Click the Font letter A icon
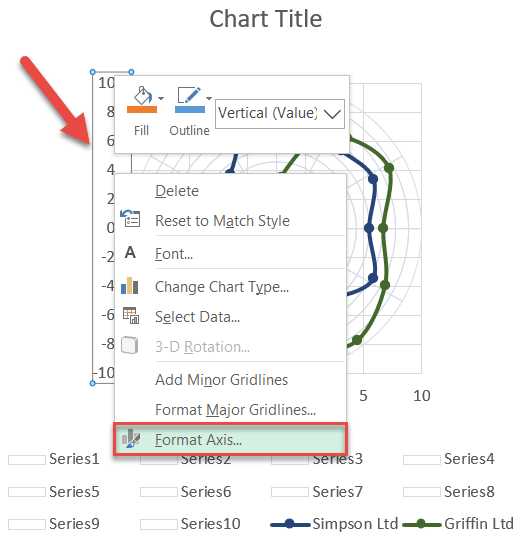Viewport: 529px width, 541px height. (130, 253)
